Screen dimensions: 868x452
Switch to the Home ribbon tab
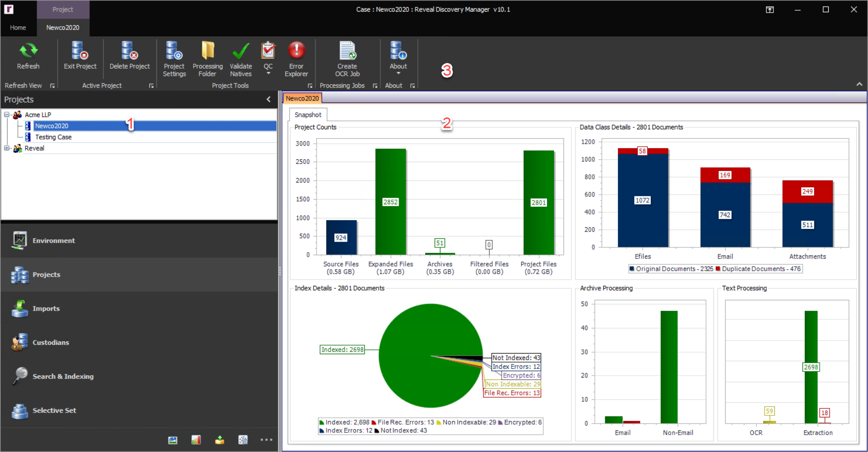18,28
